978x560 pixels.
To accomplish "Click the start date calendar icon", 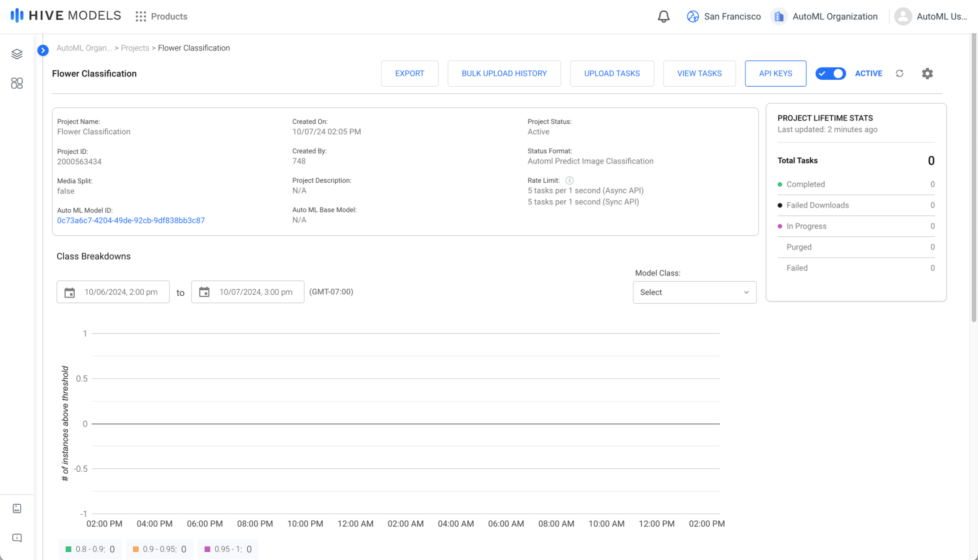I will pyautogui.click(x=70, y=292).
